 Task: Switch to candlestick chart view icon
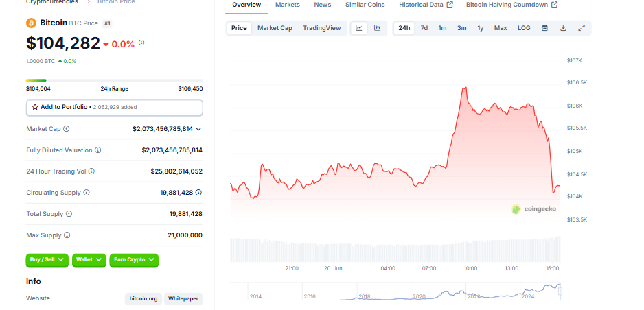click(377, 28)
